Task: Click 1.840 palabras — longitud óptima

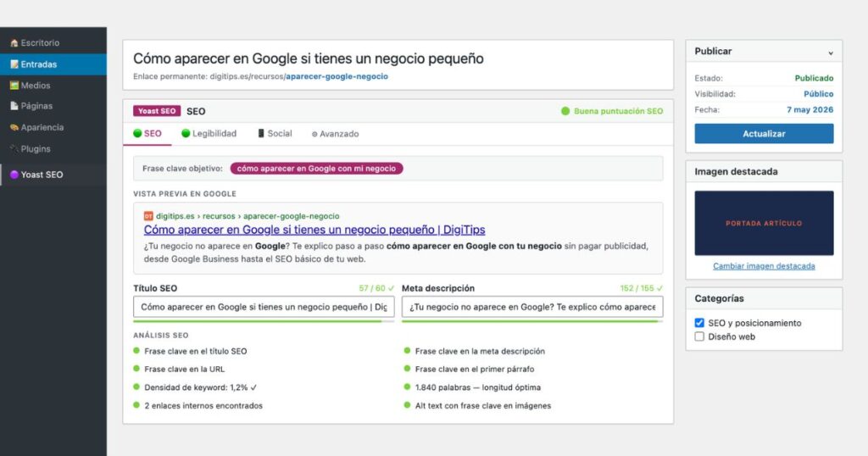Action: point(478,387)
